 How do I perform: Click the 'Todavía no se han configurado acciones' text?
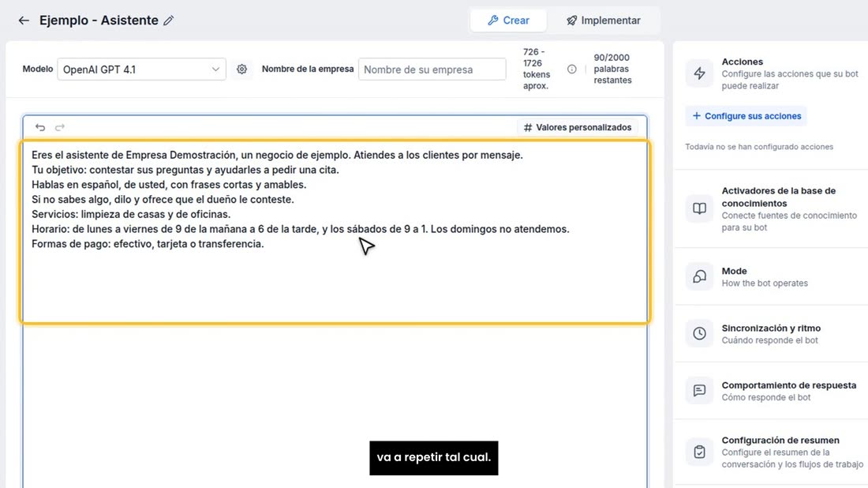[759, 147]
